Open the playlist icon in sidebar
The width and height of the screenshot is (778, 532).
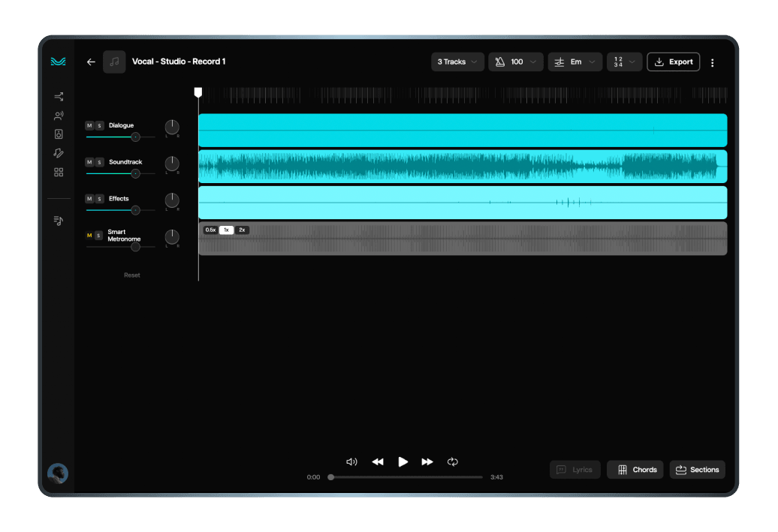point(59,221)
